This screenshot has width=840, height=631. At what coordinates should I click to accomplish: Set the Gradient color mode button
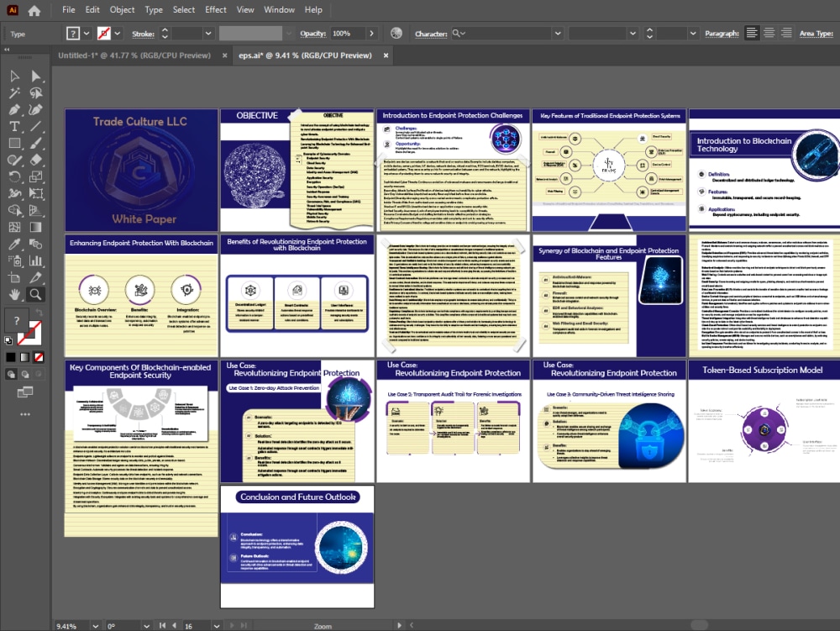click(x=24, y=357)
